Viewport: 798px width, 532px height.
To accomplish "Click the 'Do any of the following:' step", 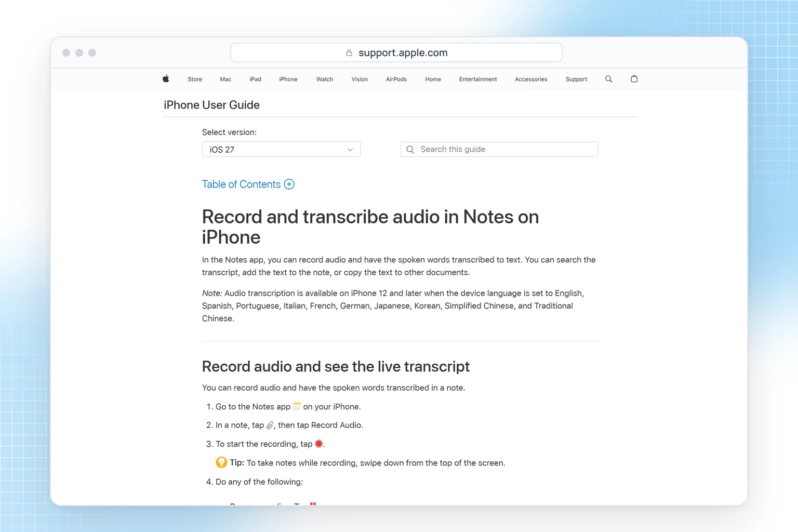I will [259, 482].
